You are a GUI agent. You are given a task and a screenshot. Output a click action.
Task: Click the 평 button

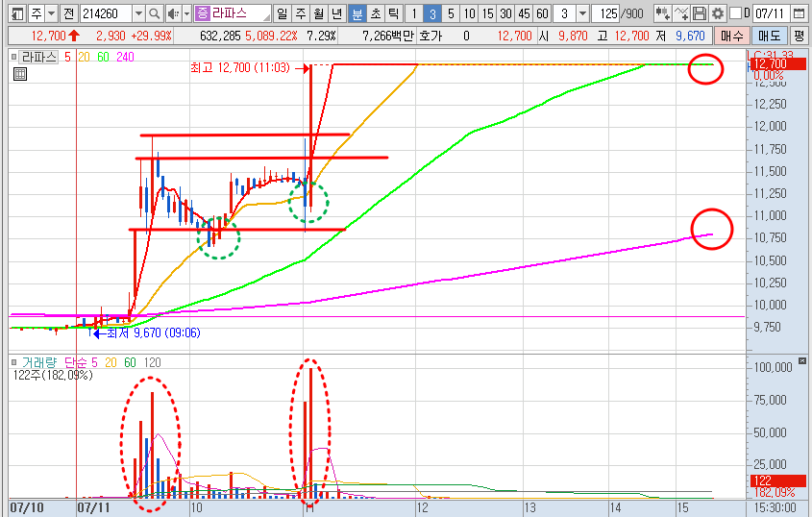[x=800, y=36]
